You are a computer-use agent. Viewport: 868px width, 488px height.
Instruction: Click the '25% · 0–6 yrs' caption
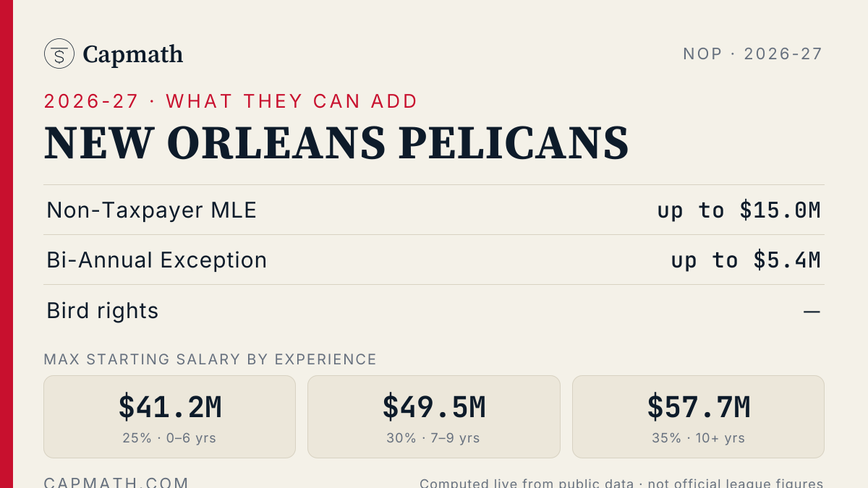click(x=169, y=438)
